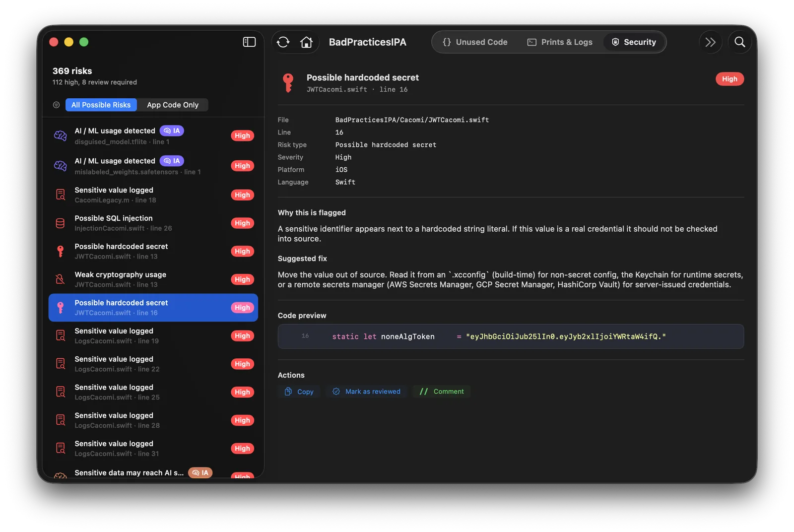Open the Unused Code tab

coord(475,42)
